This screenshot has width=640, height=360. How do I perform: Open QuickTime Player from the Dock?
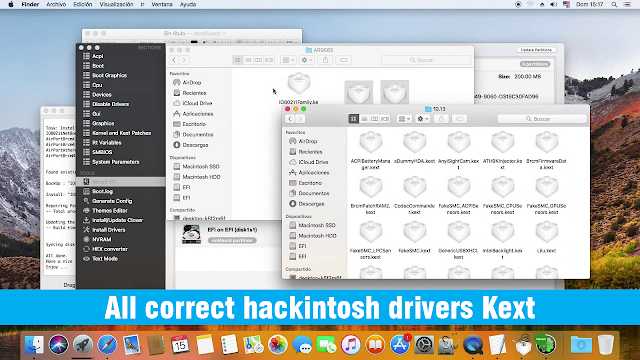pyautogui.click(x=473, y=345)
